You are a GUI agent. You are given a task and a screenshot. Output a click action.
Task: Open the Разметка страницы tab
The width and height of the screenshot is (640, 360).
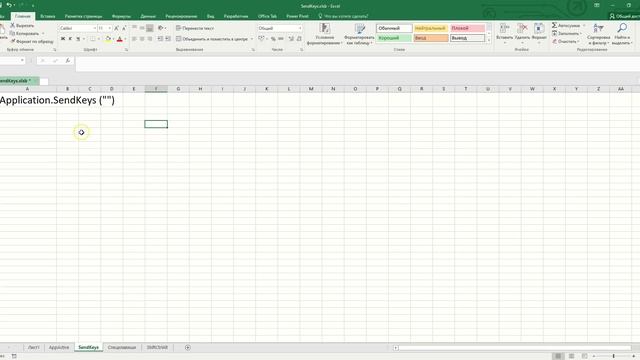tap(83, 16)
